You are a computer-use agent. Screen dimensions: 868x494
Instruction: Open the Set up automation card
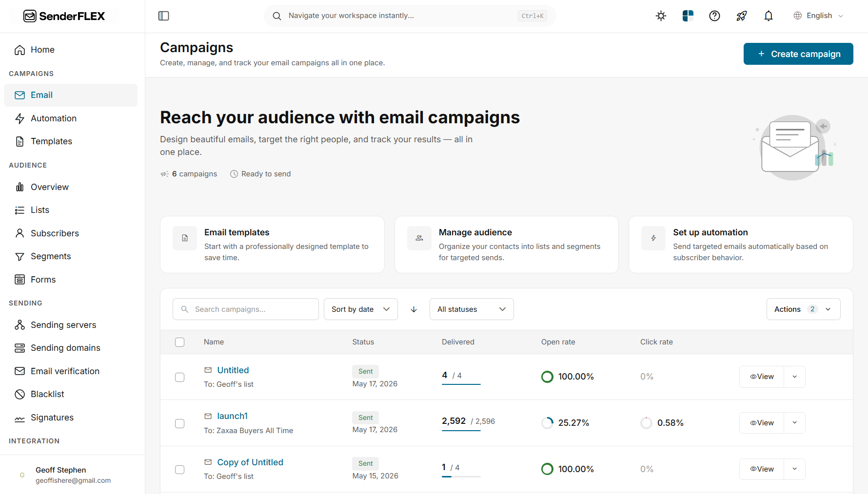pyautogui.click(x=741, y=245)
